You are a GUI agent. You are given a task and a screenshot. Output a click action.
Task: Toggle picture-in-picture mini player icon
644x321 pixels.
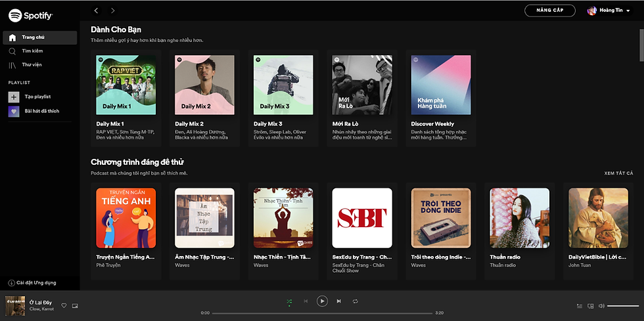click(75, 306)
